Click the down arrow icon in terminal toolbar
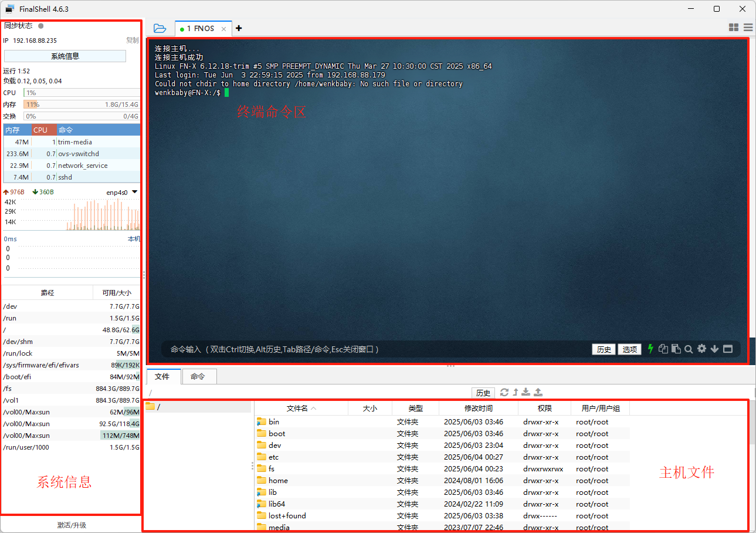 pyautogui.click(x=714, y=349)
